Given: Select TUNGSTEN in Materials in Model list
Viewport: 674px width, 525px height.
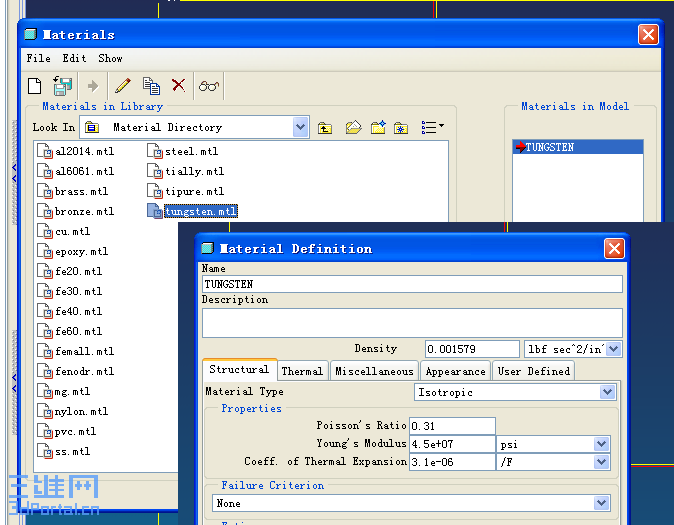Looking at the screenshot, I should (578, 147).
